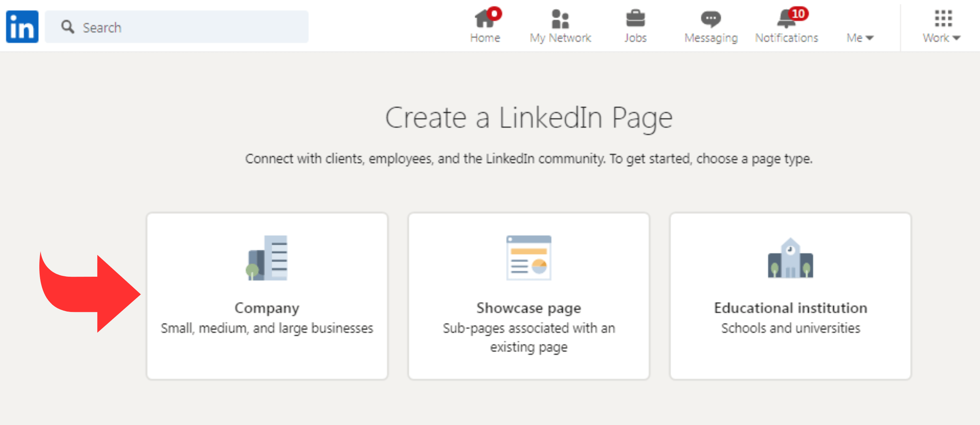Screen dimensions: 980x425
Task: Select Educational institution for schools and universities
Action: coord(790,296)
